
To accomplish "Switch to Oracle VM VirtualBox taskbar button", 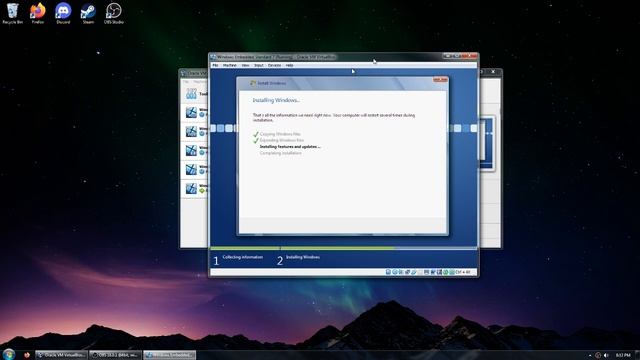I will coord(61,355).
